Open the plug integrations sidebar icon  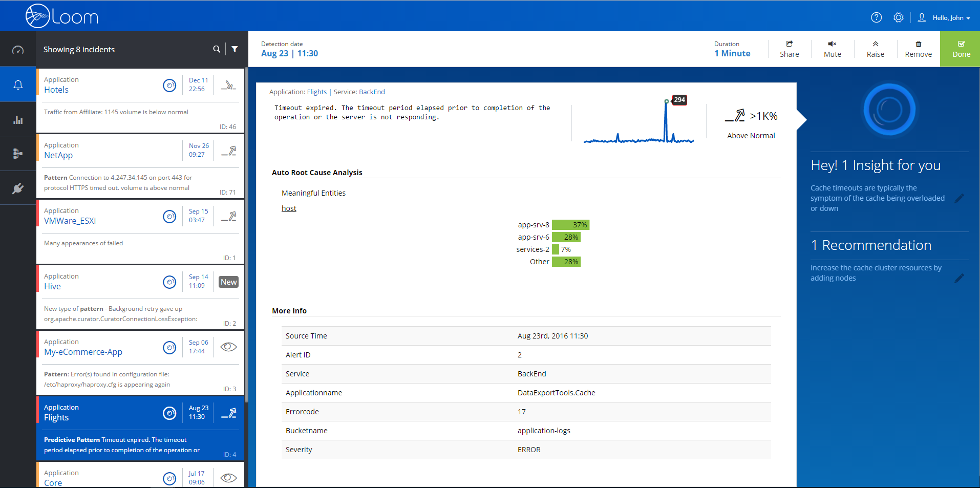18,188
